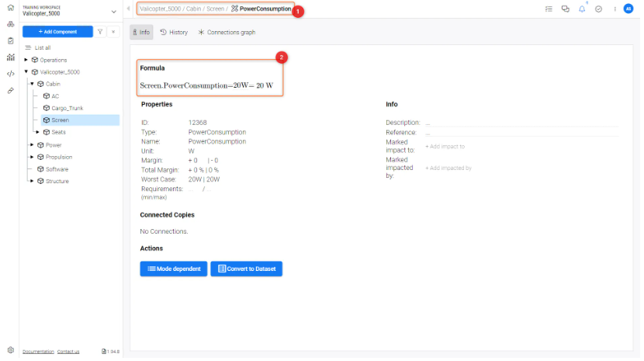This screenshot has height=361, width=644.
Task: Open the code brackets icon in sidebar
Action: (11, 74)
